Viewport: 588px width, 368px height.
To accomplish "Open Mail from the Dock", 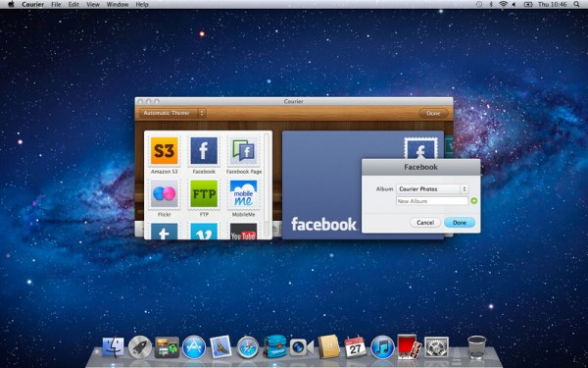I will (220, 346).
